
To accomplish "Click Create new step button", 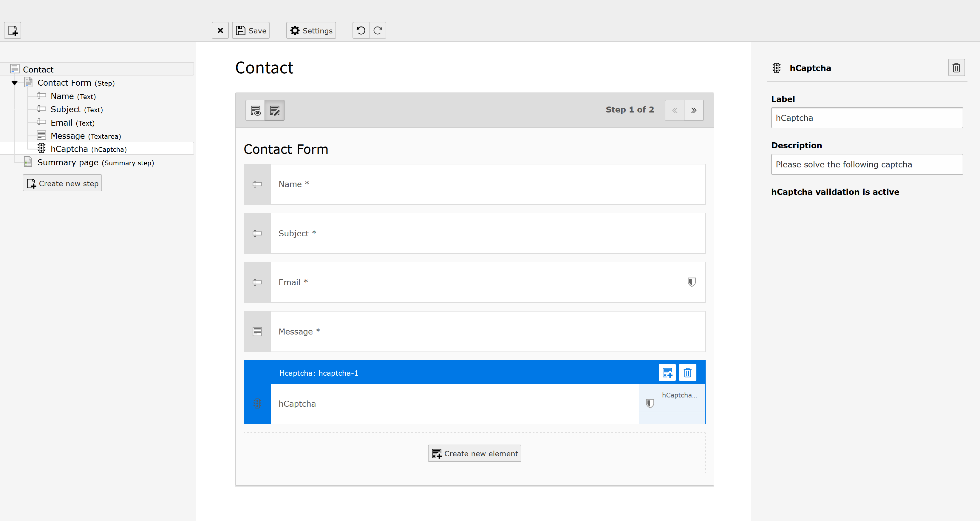I will click(x=62, y=183).
